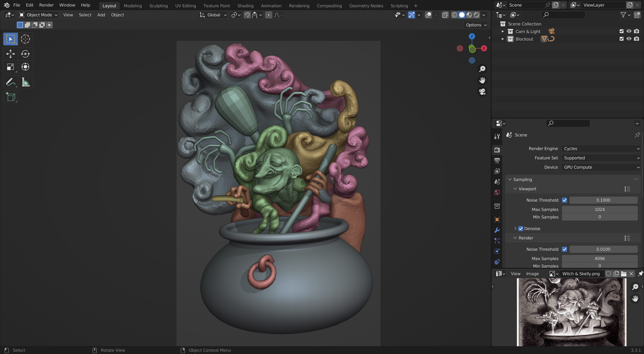Click the Add menu in viewport header
Screen dimensions: 644x354
(101, 15)
